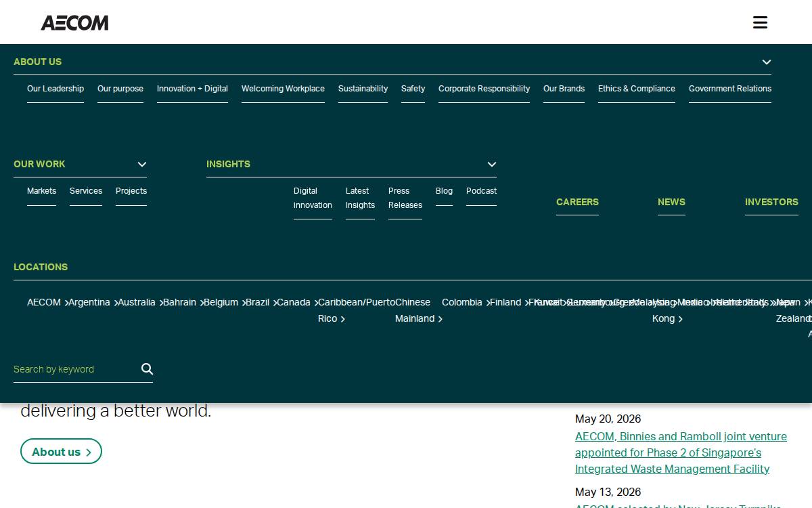Open the Our purpose link
The width and height of the screenshot is (812, 508).
click(x=120, y=89)
